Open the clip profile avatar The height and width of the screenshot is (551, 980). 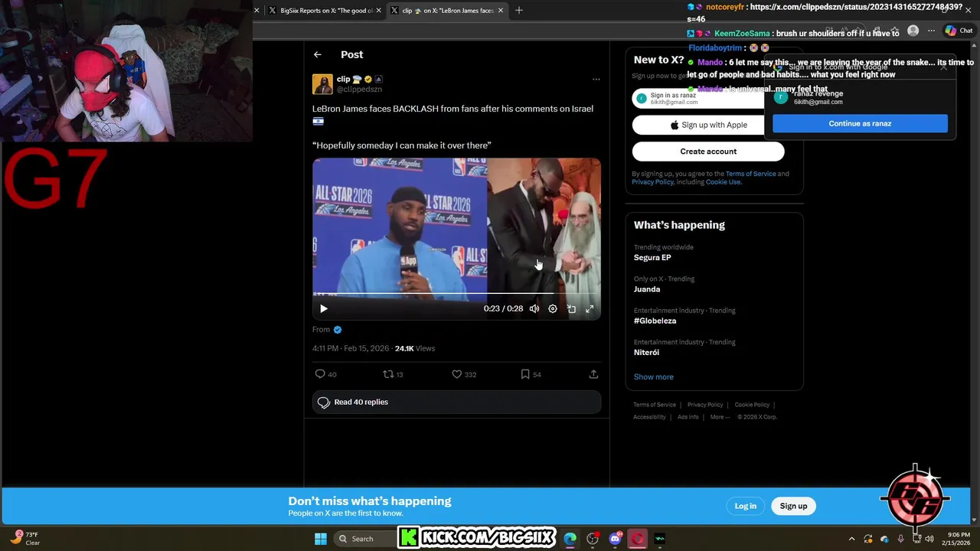pos(322,84)
